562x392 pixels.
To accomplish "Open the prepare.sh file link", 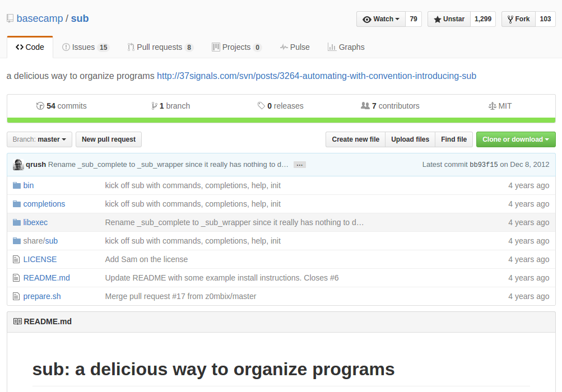I will click(42, 296).
